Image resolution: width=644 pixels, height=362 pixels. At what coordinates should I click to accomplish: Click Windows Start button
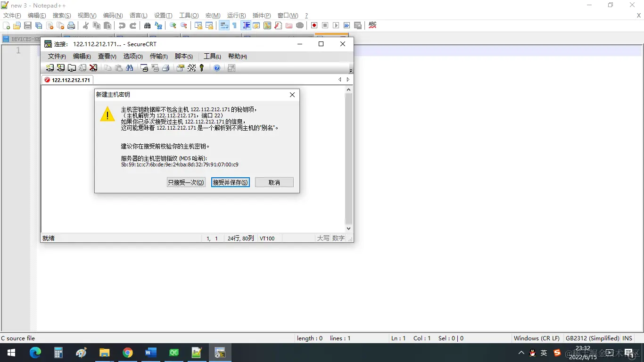point(11,353)
